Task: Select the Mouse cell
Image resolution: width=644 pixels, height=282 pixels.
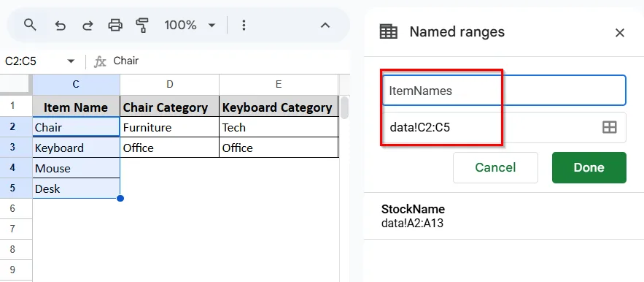Action: [76, 168]
